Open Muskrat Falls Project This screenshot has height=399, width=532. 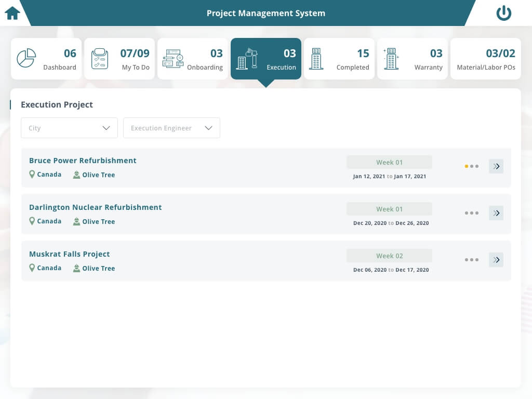[70, 254]
